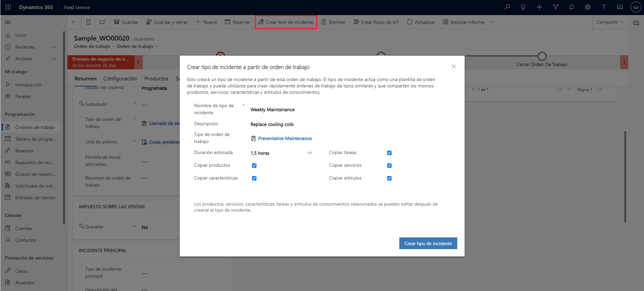Uncheck Copiar servicios checkbox
The width and height of the screenshot is (644, 291).
[x=389, y=165]
